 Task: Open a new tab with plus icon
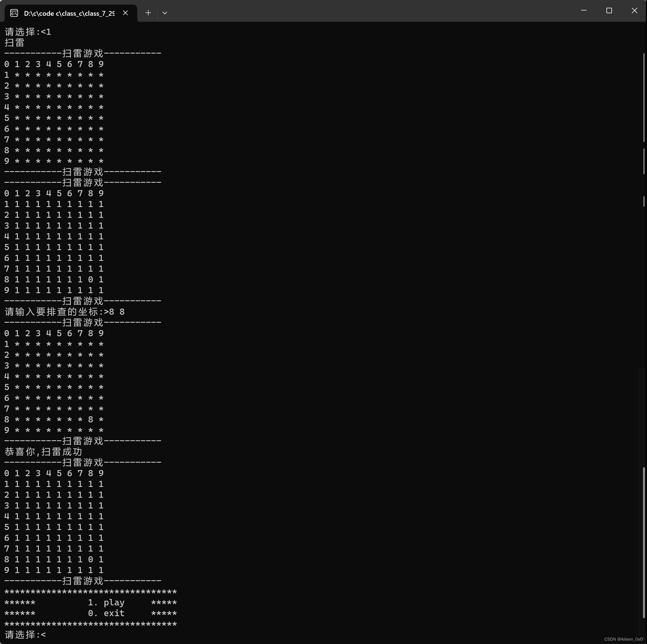point(148,13)
